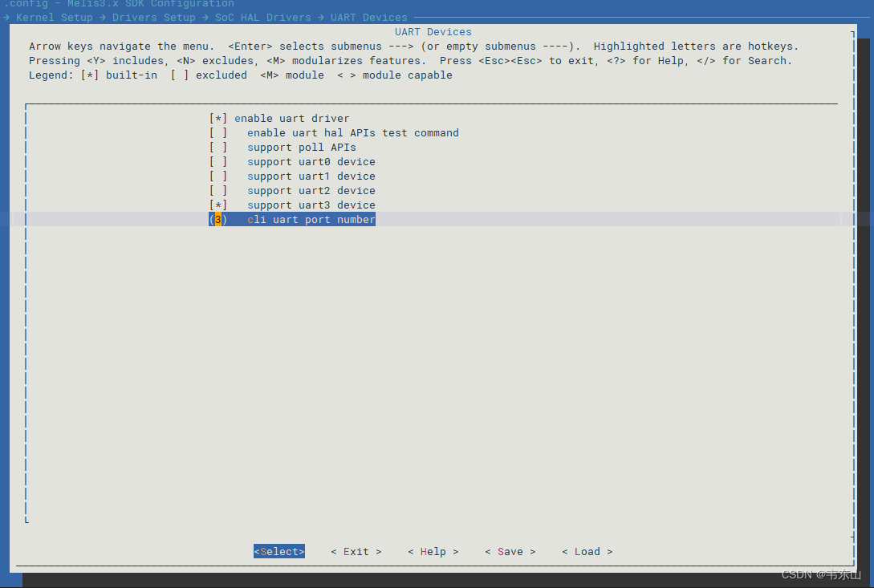Click the Melis3.x SDK Configuration title
This screenshot has height=588, width=874.
(151, 4)
